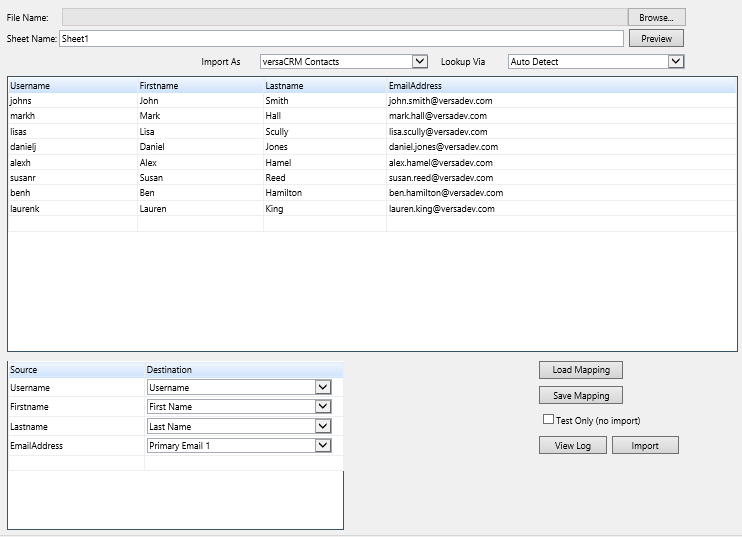Select the Lastname column header
This screenshot has height=537, width=742.
click(x=325, y=86)
